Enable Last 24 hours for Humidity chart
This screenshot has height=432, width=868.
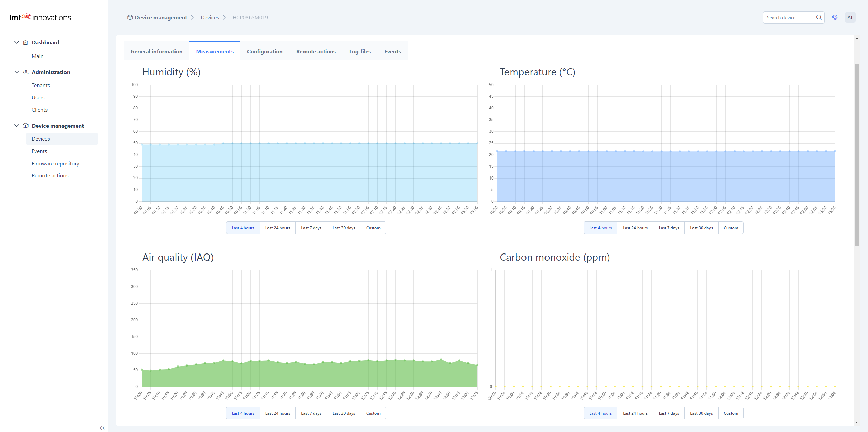coord(277,228)
